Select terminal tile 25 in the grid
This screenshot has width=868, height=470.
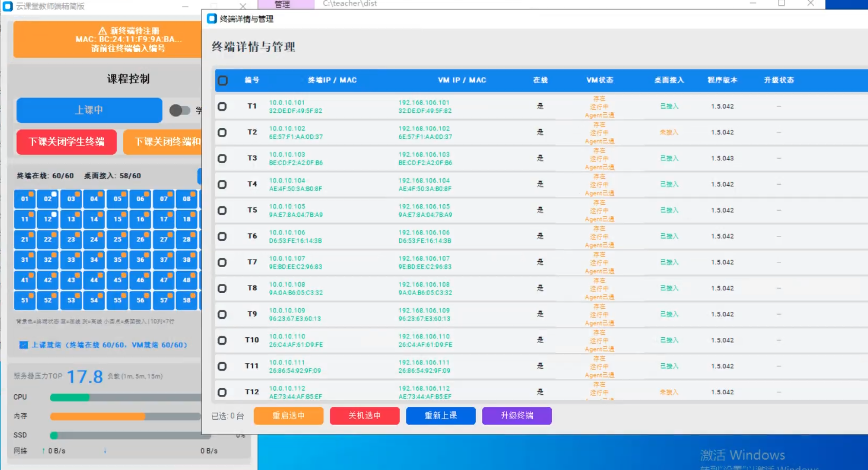[x=117, y=239]
